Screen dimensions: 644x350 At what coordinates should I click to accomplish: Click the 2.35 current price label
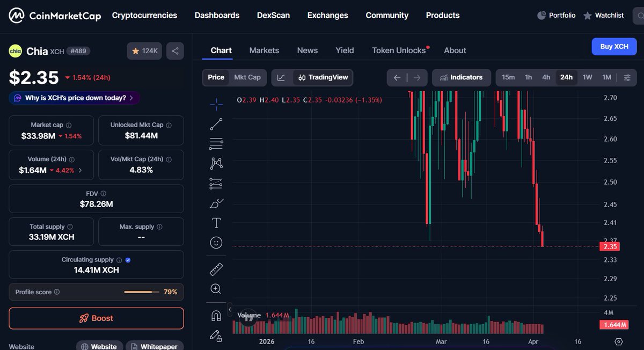611,247
